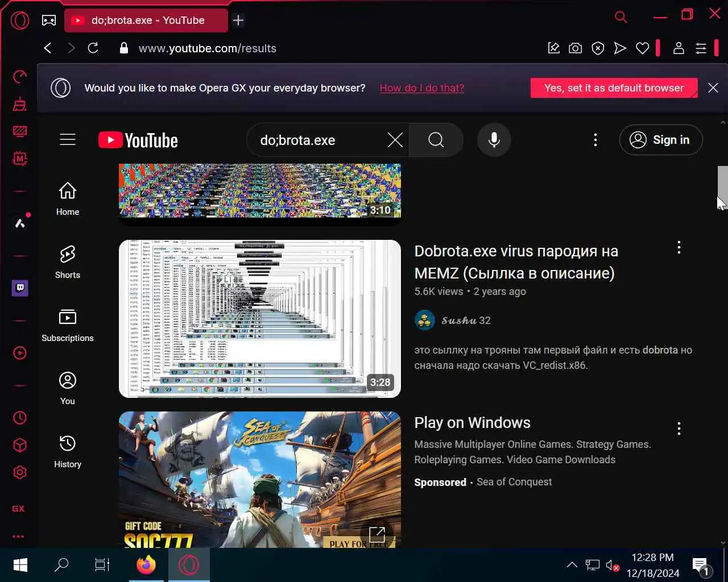Image resolution: width=728 pixels, height=582 pixels.
Task: Go back with the back arrow
Action: point(48,48)
